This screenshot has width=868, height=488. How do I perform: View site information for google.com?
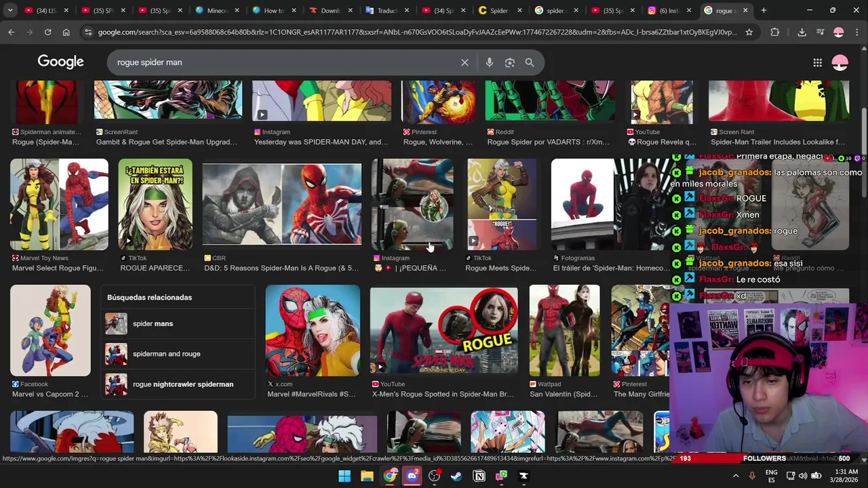tap(87, 32)
